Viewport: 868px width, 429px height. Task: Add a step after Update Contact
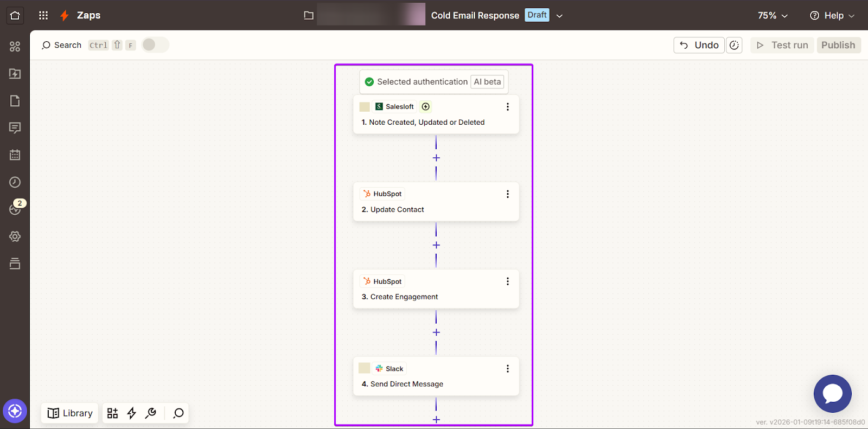(436, 245)
